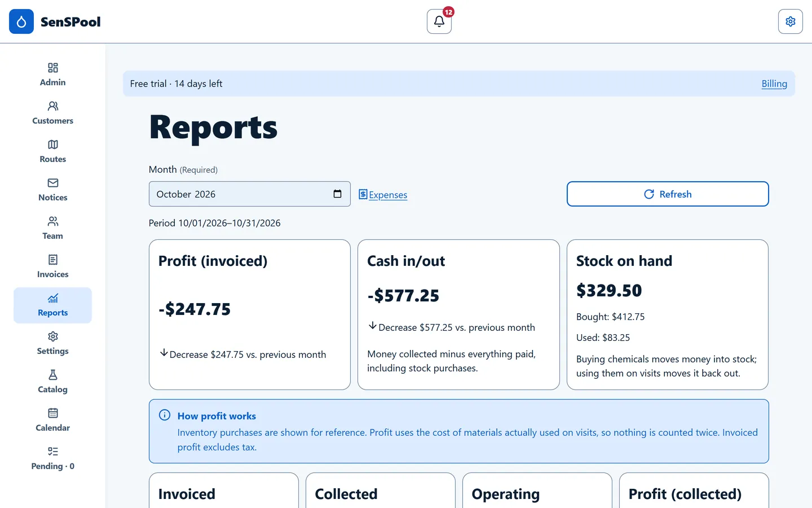Open Pending · 0 in sidebar
This screenshot has width=812, height=508.
click(x=53, y=458)
